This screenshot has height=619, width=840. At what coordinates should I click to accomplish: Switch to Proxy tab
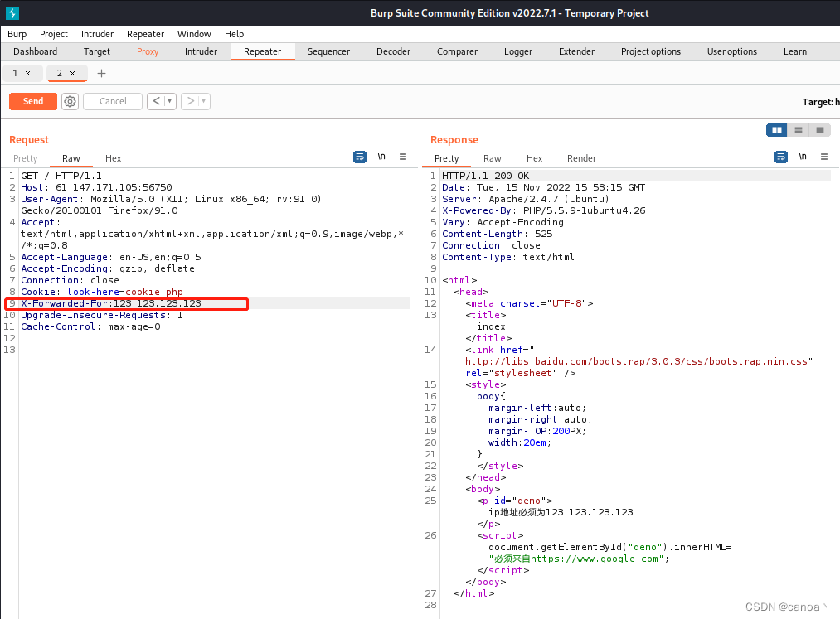pos(148,52)
